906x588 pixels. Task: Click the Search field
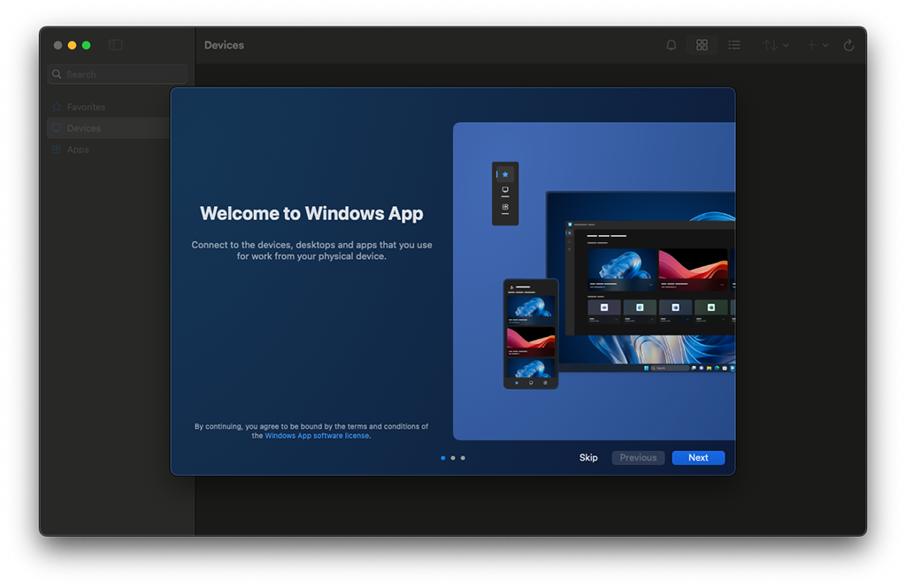click(118, 74)
